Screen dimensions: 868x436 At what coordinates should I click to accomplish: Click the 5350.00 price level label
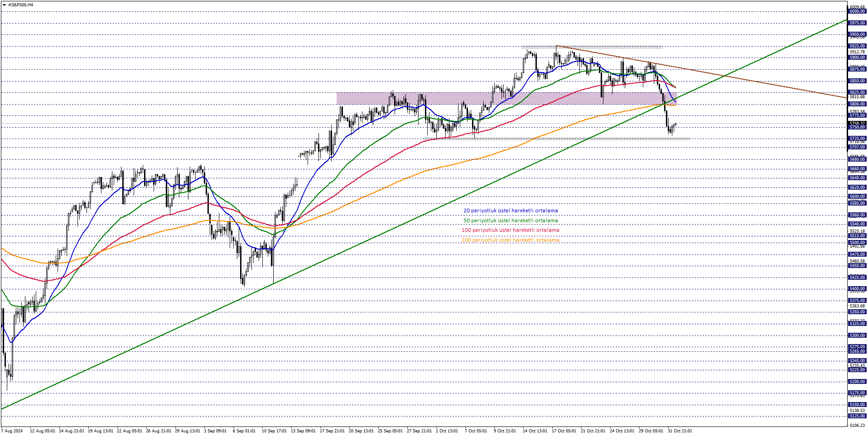click(857, 312)
